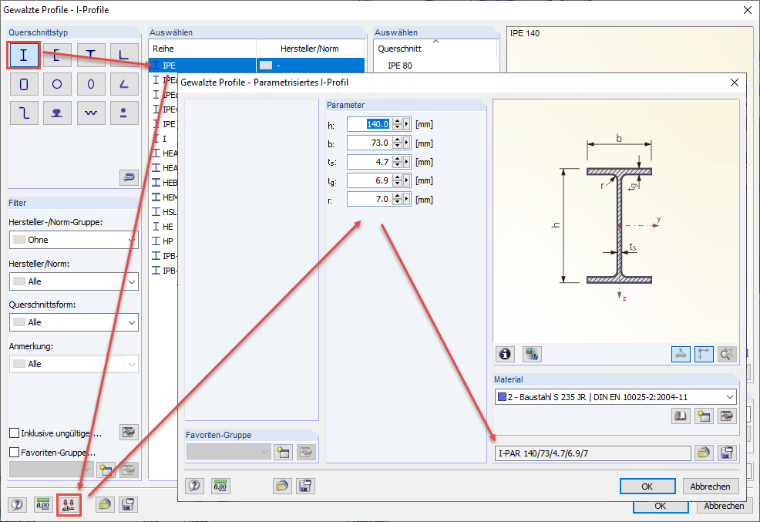The height and width of the screenshot is (522, 760).
Task: Select IPE 80 in Querschnitt list
Action: [400, 65]
